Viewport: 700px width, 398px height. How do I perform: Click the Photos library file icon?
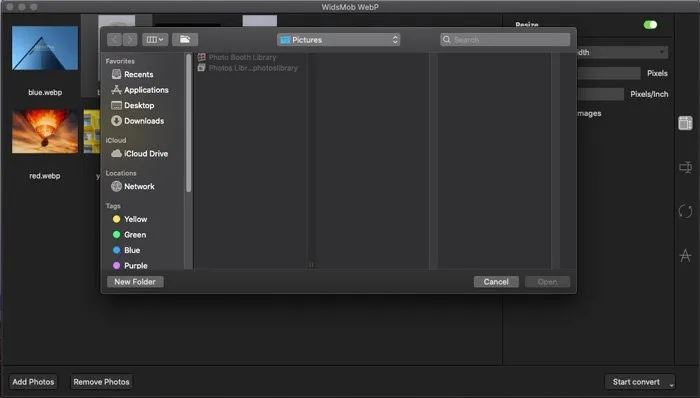pos(202,68)
